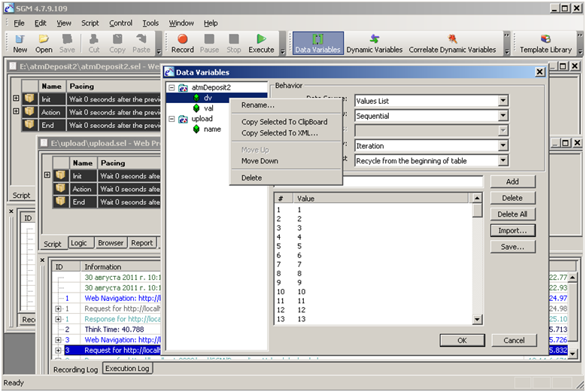The width and height of the screenshot is (586, 392).
Task: Collapse the upload tree node
Action: 172,119
